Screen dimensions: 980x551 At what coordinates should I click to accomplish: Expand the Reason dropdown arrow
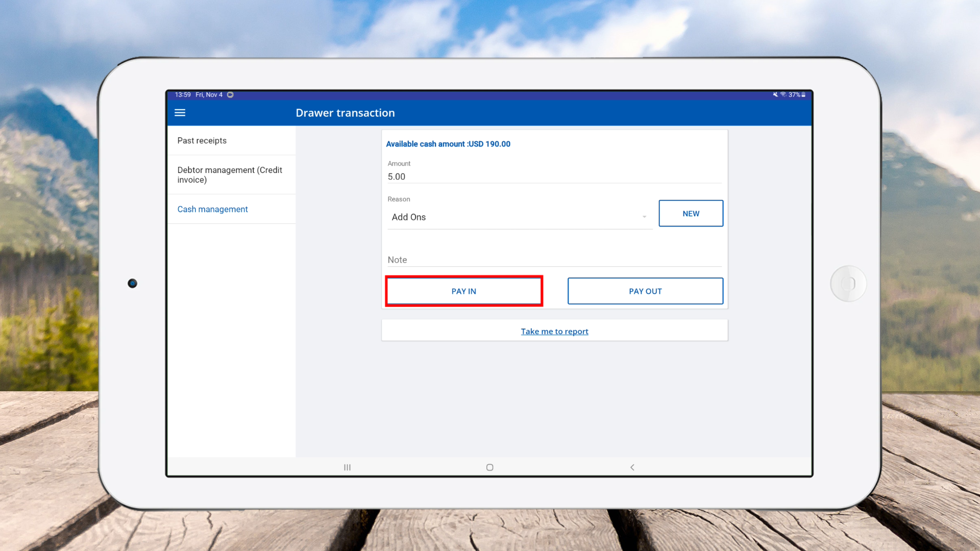point(644,217)
